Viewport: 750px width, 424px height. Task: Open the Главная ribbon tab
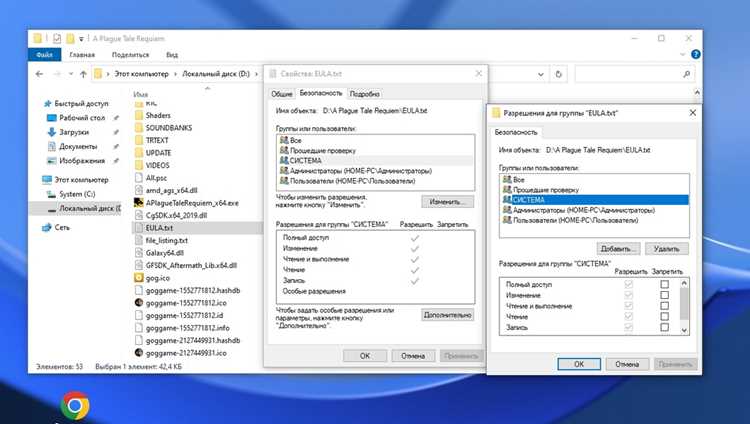pos(82,55)
